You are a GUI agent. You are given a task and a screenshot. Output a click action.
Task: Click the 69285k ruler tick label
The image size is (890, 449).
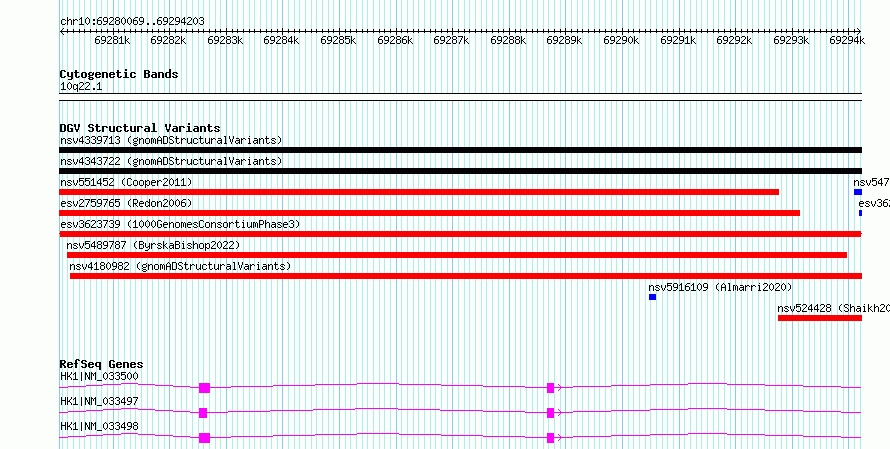pos(338,40)
